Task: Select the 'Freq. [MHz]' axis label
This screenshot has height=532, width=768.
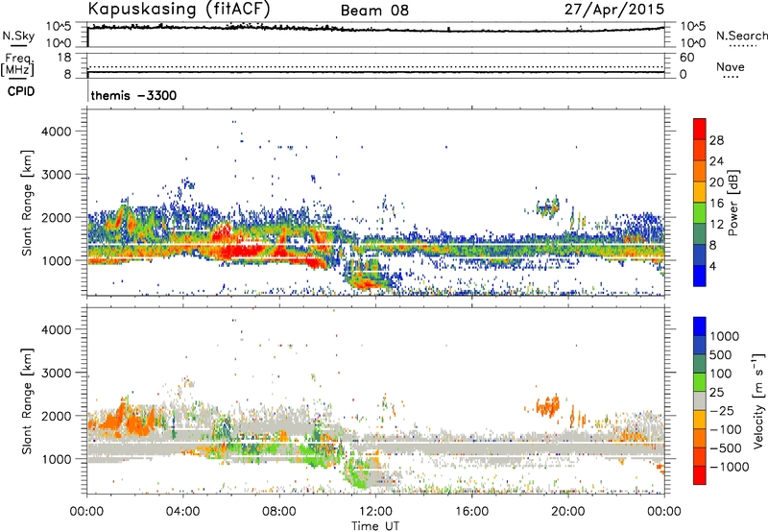Action: (x=17, y=65)
